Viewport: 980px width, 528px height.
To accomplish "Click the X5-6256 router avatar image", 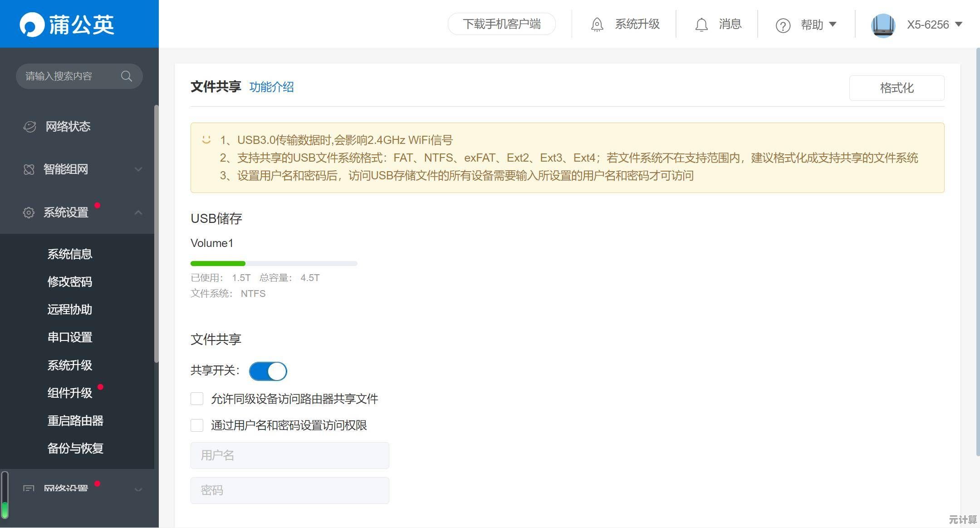I will click(883, 25).
